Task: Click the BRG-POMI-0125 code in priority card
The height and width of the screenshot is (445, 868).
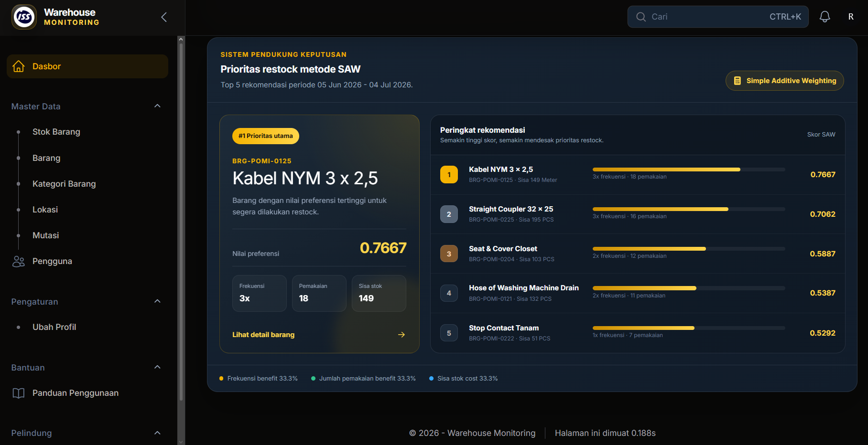Action: (x=262, y=161)
